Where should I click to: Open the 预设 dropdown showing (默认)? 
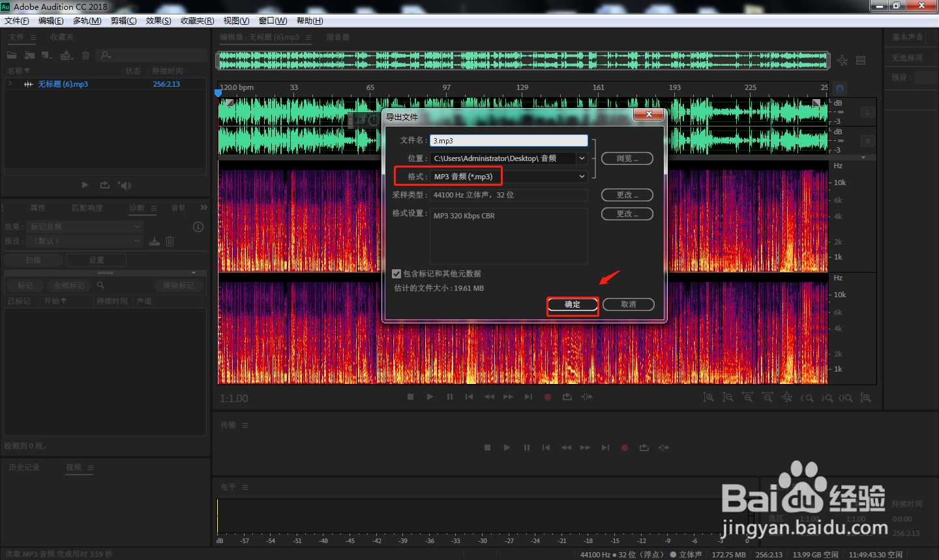coord(85,241)
